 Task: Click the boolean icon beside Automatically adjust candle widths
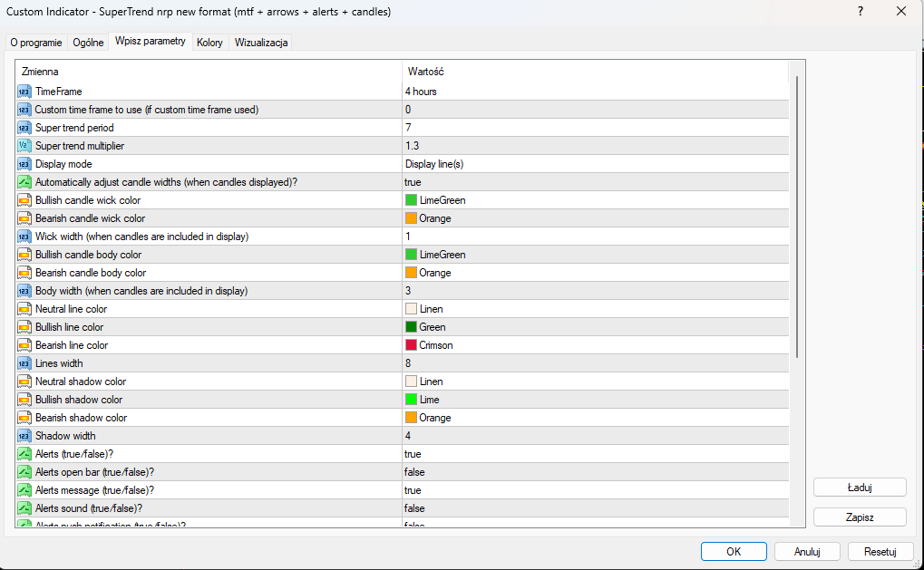[x=24, y=182]
